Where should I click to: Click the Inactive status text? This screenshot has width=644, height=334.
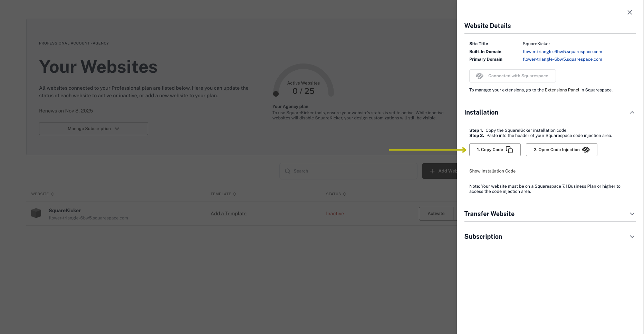[335, 214]
